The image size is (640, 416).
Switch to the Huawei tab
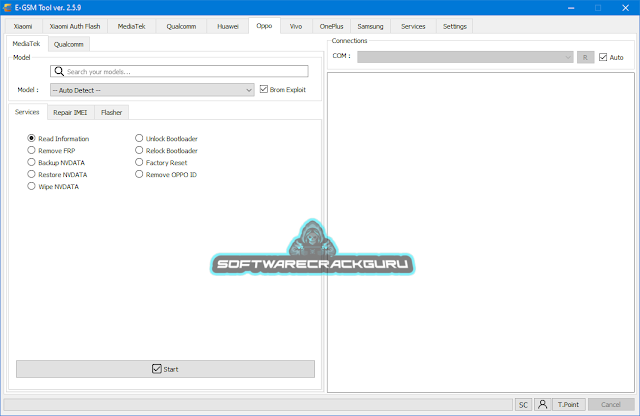(x=228, y=26)
